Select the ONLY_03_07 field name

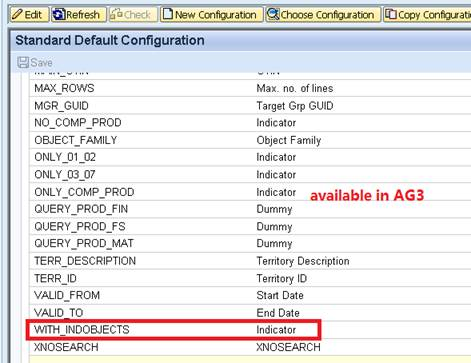(65, 174)
